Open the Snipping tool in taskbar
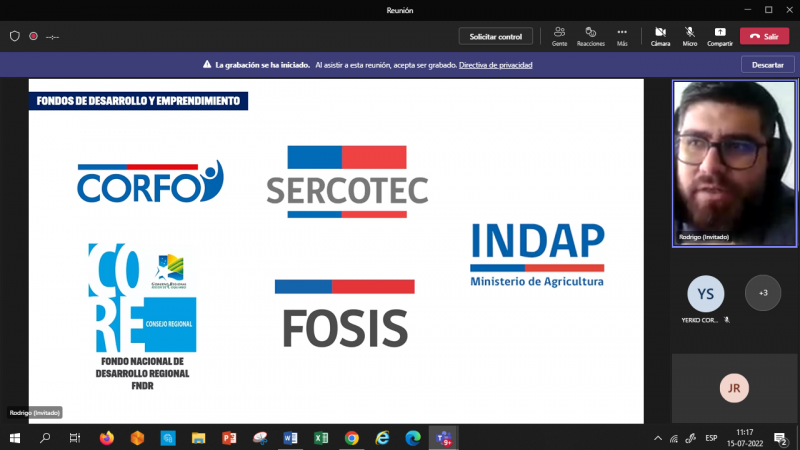This screenshot has height=450, width=800. pos(260,438)
